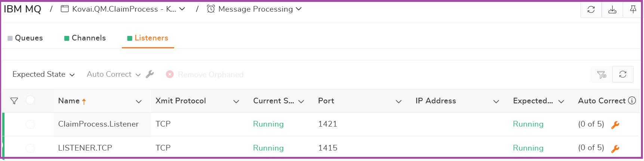The image size is (644, 161).
Task: Click the Remove Orphaned button
Action: click(205, 75)
